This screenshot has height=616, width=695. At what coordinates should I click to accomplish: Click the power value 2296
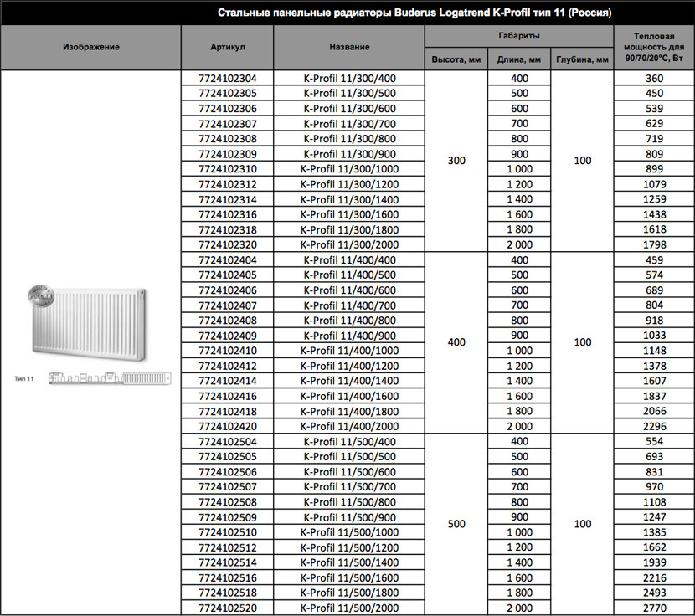point(654,426)
